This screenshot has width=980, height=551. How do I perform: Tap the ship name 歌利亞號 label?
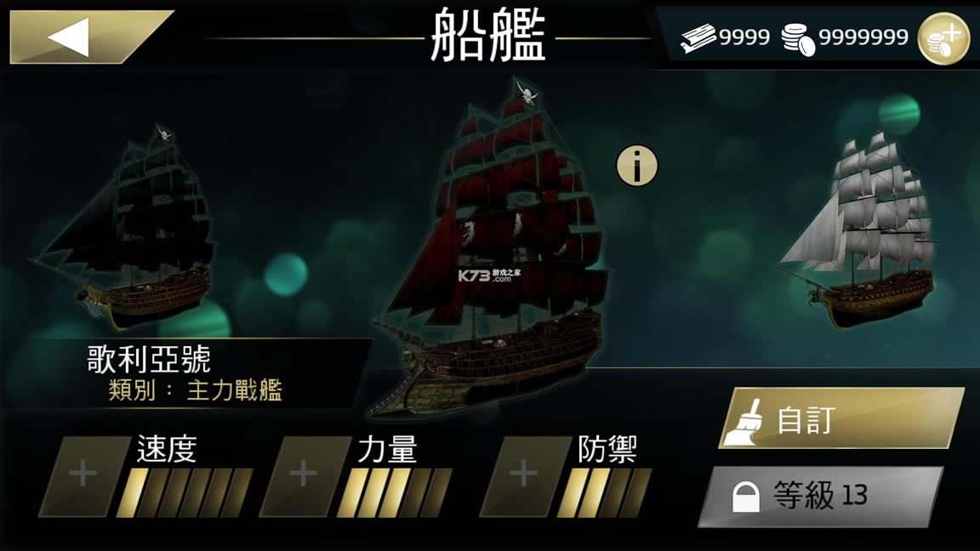coord(149,359)
